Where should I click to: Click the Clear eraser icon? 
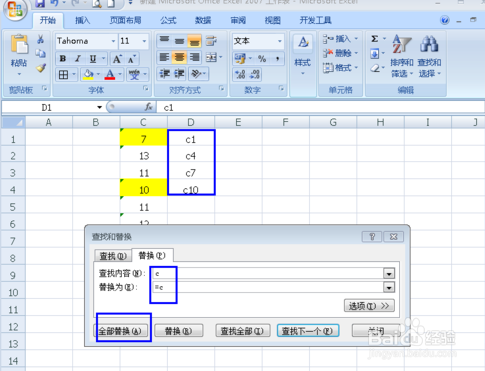pos(375,68)
